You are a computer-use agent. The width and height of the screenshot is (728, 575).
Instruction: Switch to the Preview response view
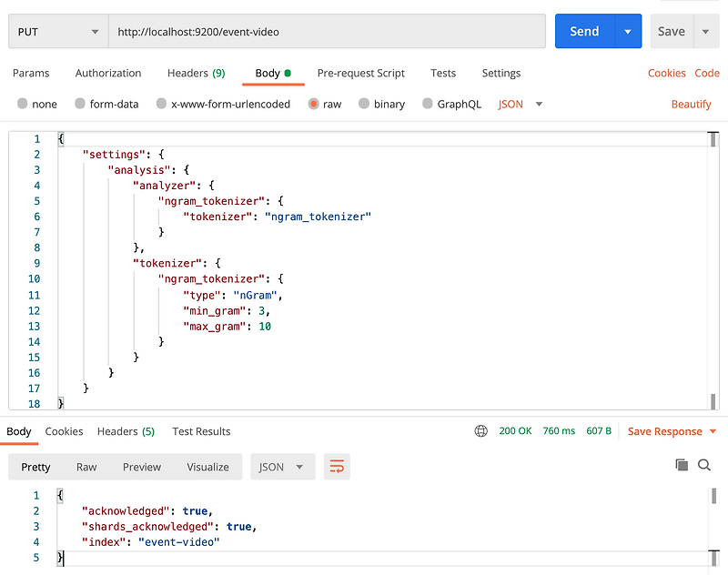141,467
